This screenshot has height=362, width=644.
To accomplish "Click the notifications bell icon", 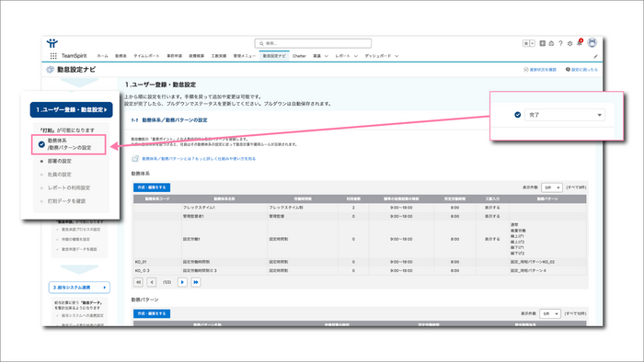I will [x=579, y=43].
